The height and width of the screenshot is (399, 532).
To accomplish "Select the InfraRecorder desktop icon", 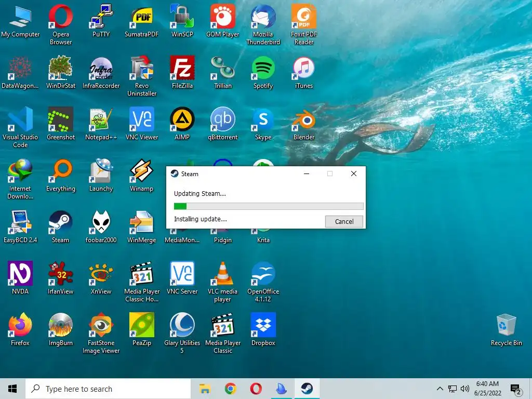I will coord(101,72).
